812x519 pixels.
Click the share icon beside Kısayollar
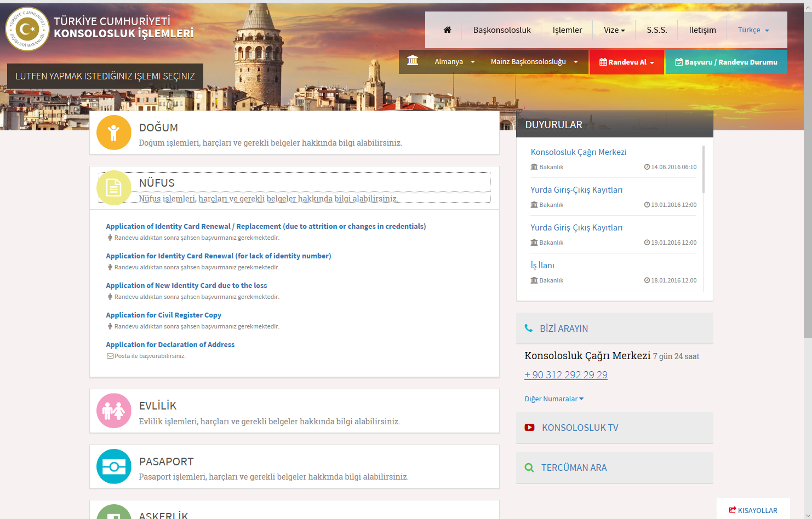click(x=733, y=510)
